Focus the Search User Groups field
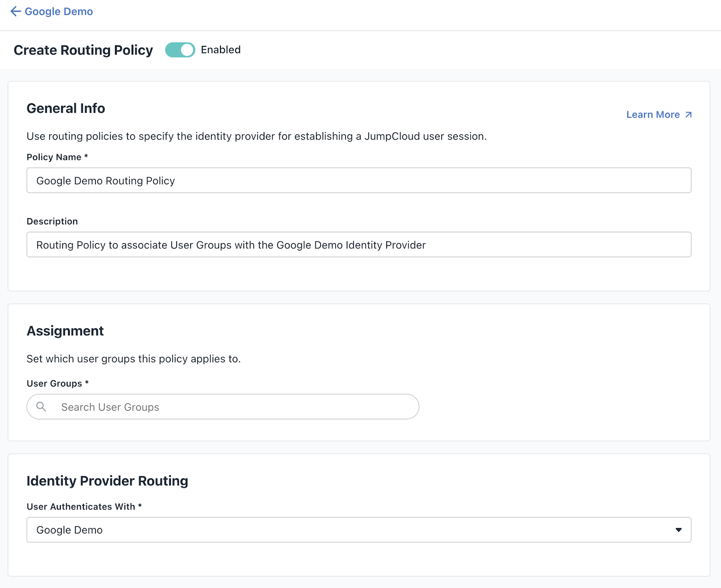 coord(223,407)
